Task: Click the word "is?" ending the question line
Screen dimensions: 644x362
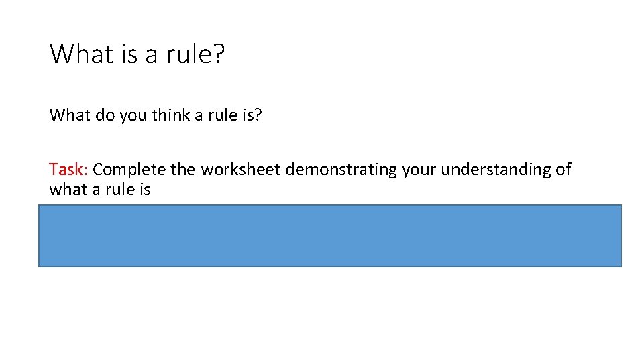Action: pyautogui.click(x=252, y=115)
